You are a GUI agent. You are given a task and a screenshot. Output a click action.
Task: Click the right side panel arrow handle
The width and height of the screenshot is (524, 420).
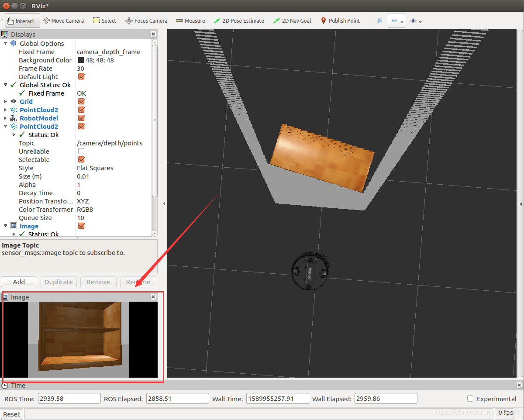tap(520, 203)
